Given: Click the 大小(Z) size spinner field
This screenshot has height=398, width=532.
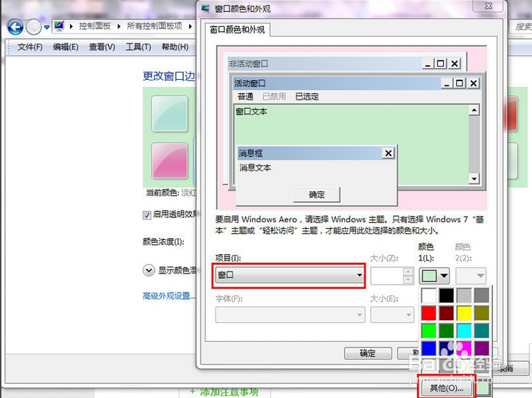Looking at the screenshot, I should pos(387,276).
